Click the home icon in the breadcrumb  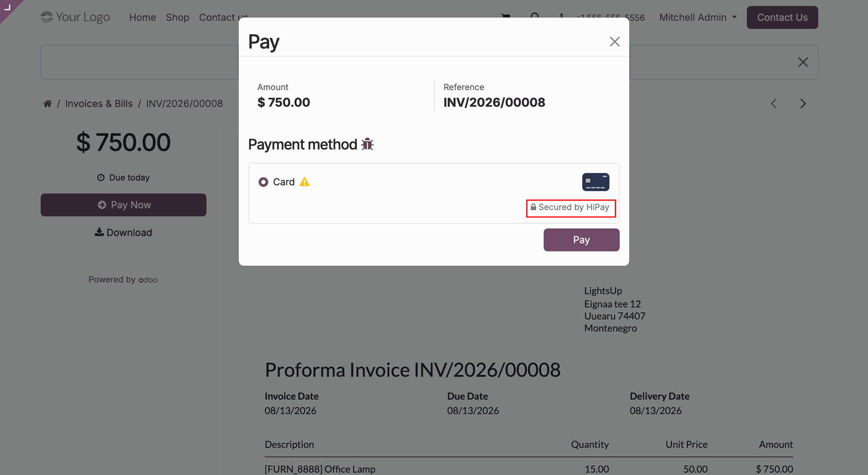pyautogui.click(x=47, y=103)
